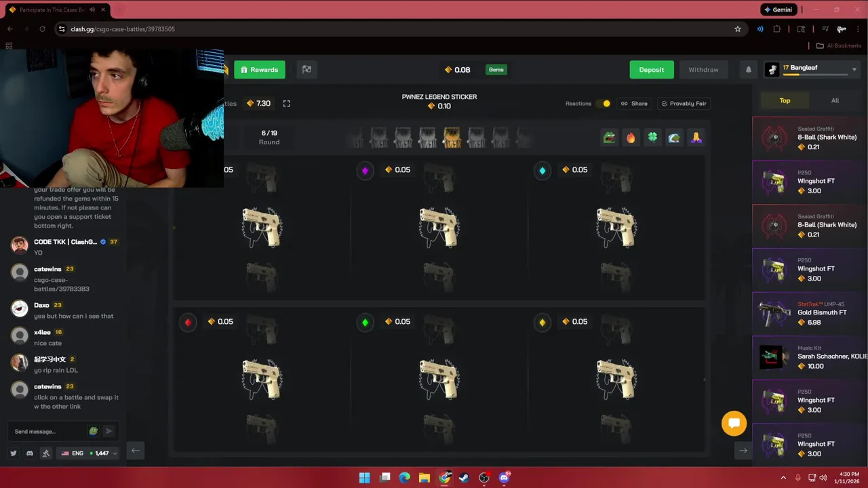This screenshot has width=868, height=488.
Task: Open the chat emoji picker frog icon
Action: (x=94, y=431)
